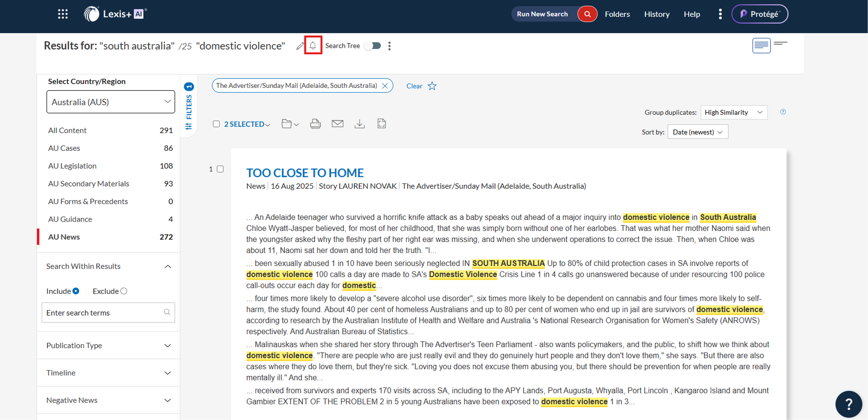This screenshot has height=420, width=868.
Task: Click the alert bell icon
Action: (x=313, y=45)
